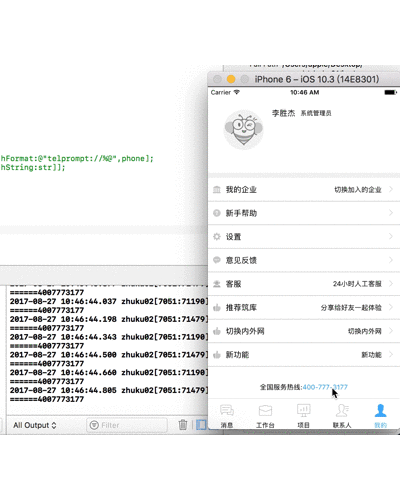Screen dimensions: 400x500
Task: Expand chevron on 客服 row
Action: 391,284
